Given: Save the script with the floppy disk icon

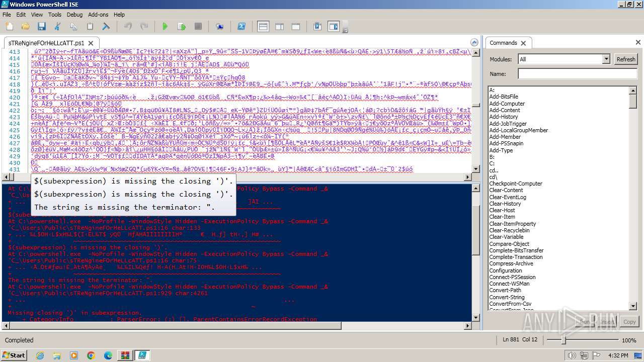Looking at the screenshot, I should coord(42,26).
